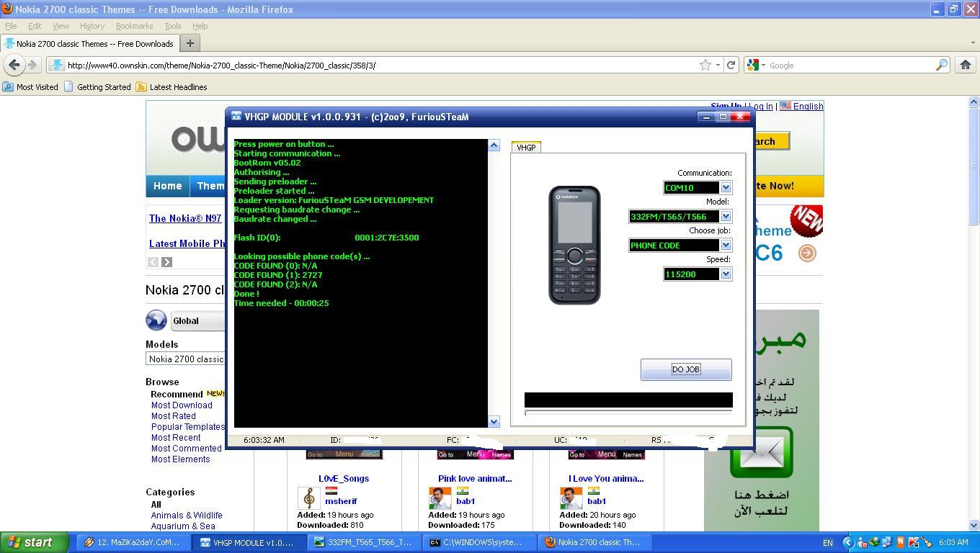Reload the page using the refresh icon

click(731, 65)
